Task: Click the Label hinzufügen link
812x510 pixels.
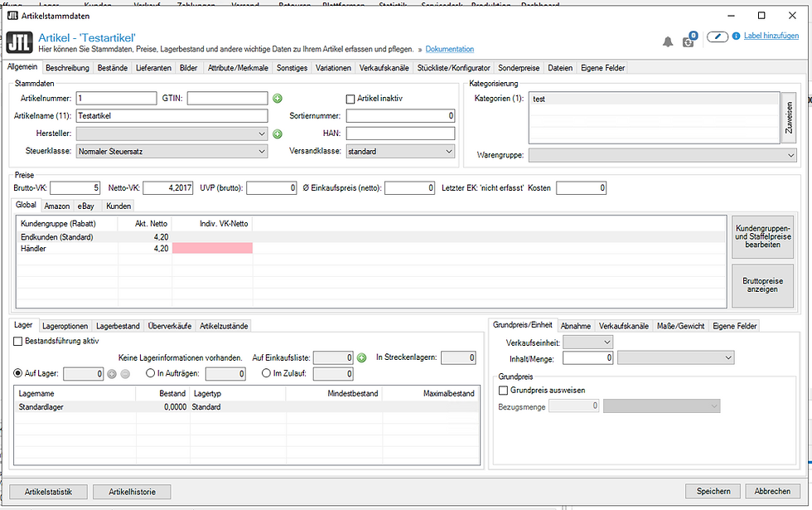Action: pyautogui.click(x=771, y=36)
